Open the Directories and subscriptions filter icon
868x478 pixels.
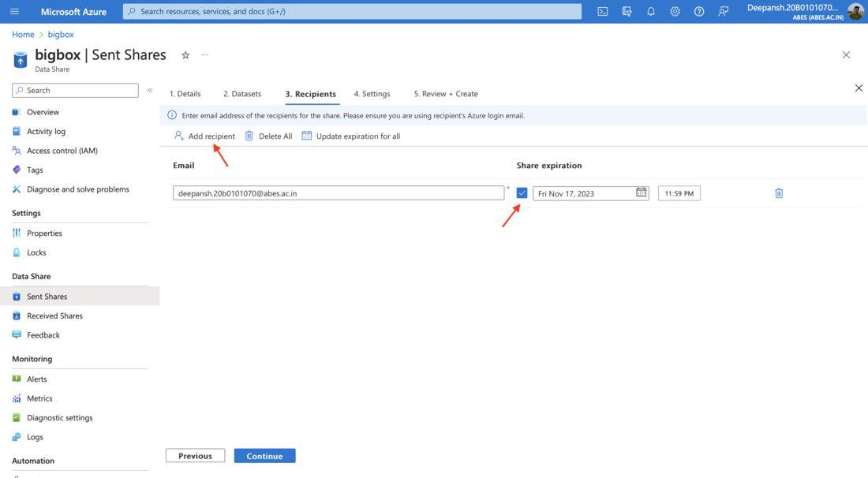[627, 11]
